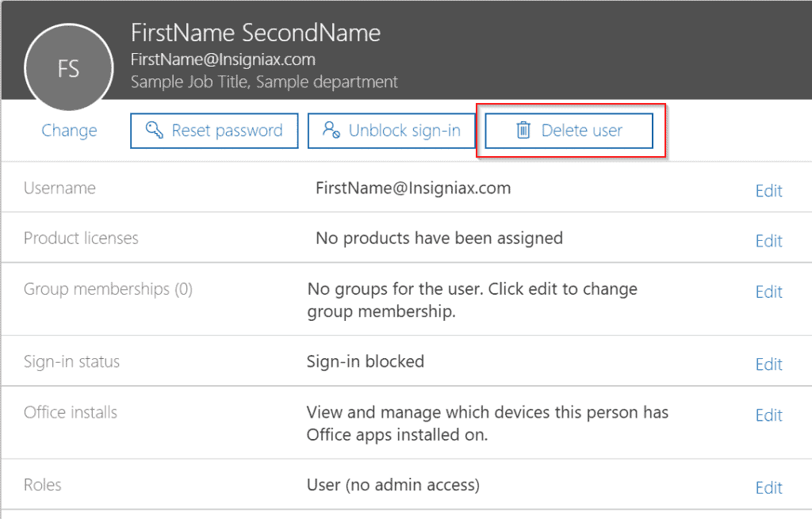Select the FirstName@Insigniax.com email in the header
The width and height of the screenshot is (812, 519).
pyautogui.click(x=223, y=59)
